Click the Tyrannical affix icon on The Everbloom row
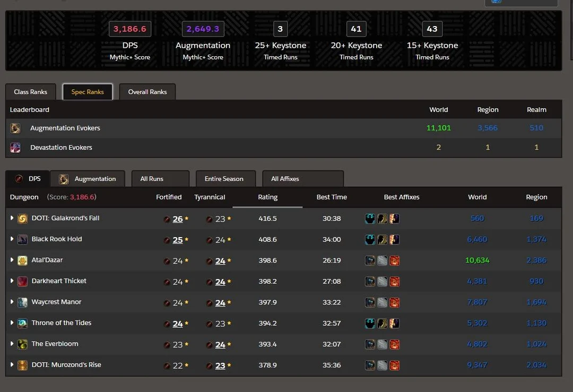This screenshot has height=392, width=573. [x=209, y=344]
